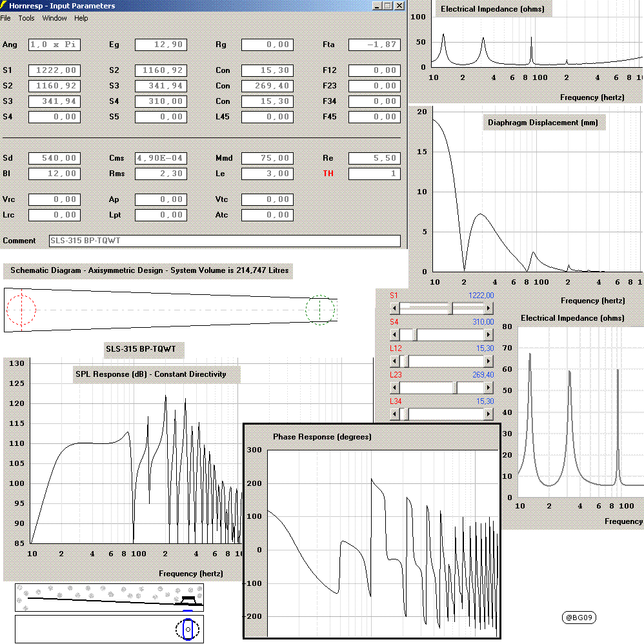The width and height of the screenshot is (644, 644).
Task: Click the Lpt value field
Action: [161, 215]
